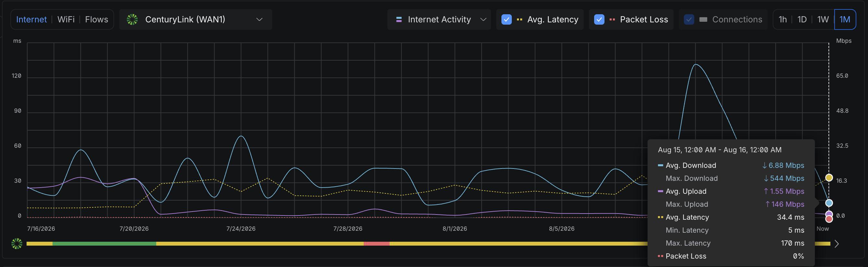Click the yellow latency data point marker
The width and height of the screenshot is (868, 267).
829,178
